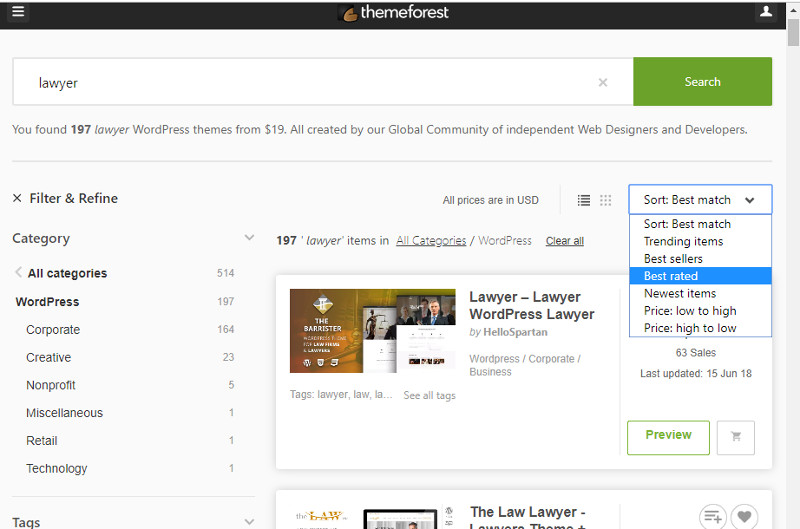This screenshot has height=529, width=800.
Task: Favorite The Law Lawyer heart icon
Action: [744, 516]
